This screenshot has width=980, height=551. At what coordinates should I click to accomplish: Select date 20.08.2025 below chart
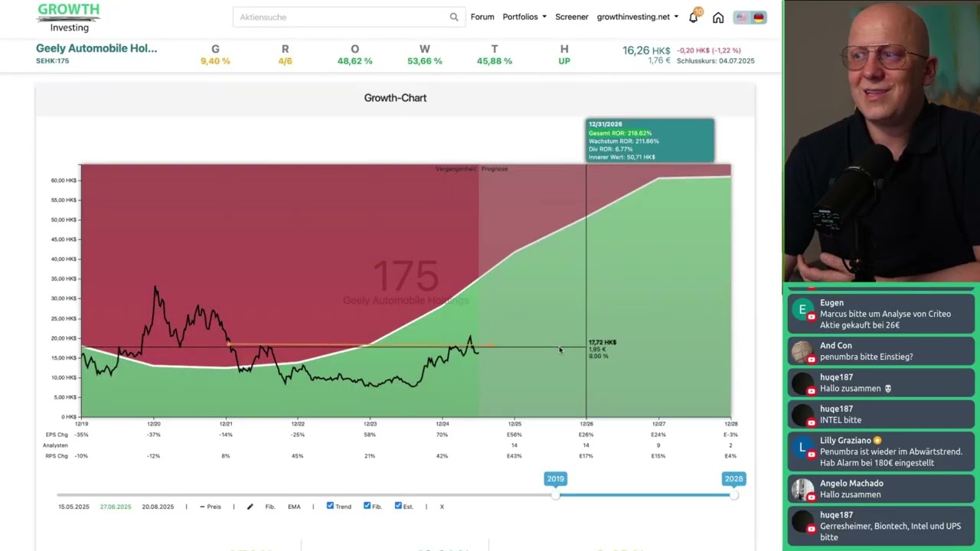pyautogui.click(x=158, y=507)
